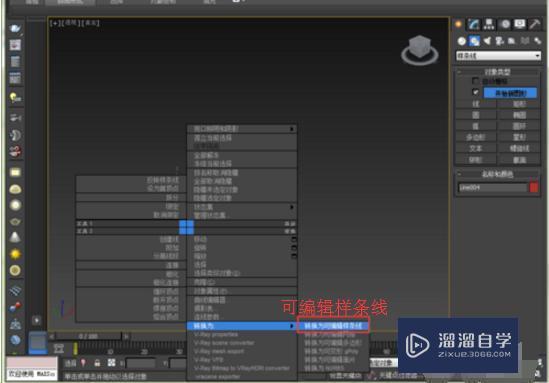Select the Space Warps category icon
The width and height of the screenshot is (549, 383).
tap(524, 41)
